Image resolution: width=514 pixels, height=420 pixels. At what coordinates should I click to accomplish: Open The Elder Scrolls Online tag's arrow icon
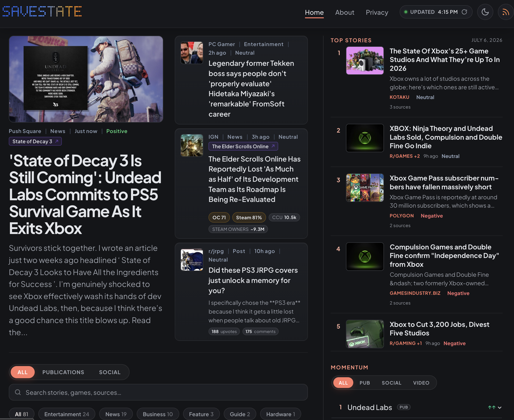click(x=273, y=146)
